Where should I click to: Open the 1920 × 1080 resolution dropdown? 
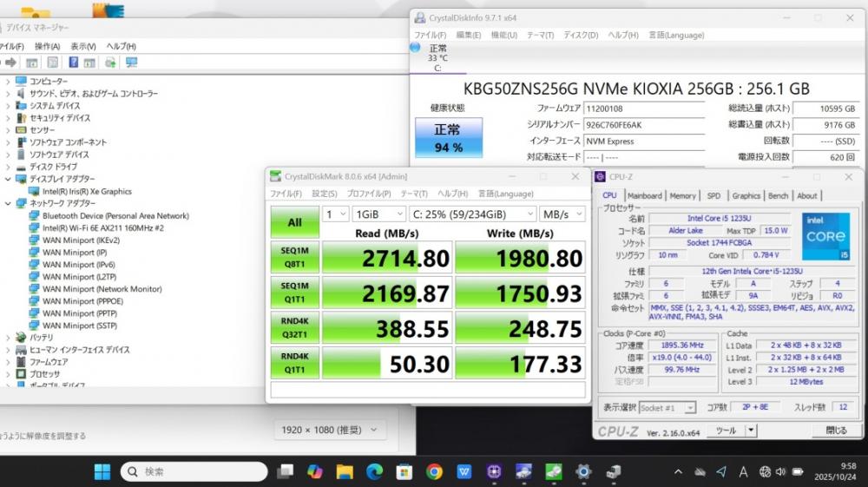pos(329,430)
